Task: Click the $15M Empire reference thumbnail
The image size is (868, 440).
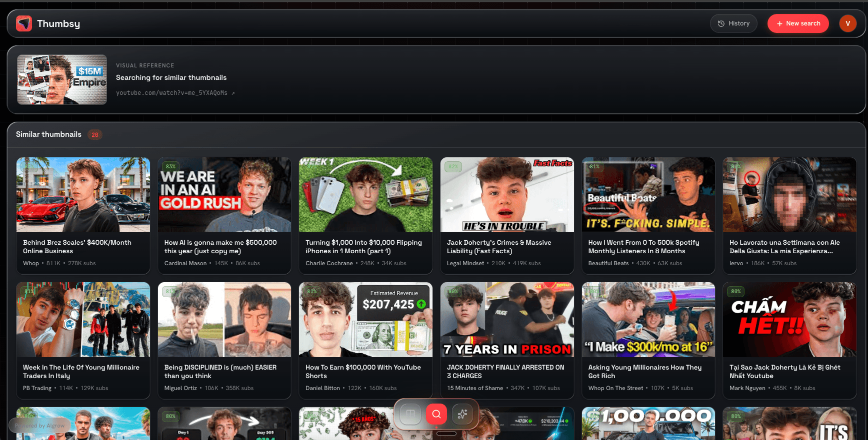Action: pyautogui.click(x=62, y=80)
